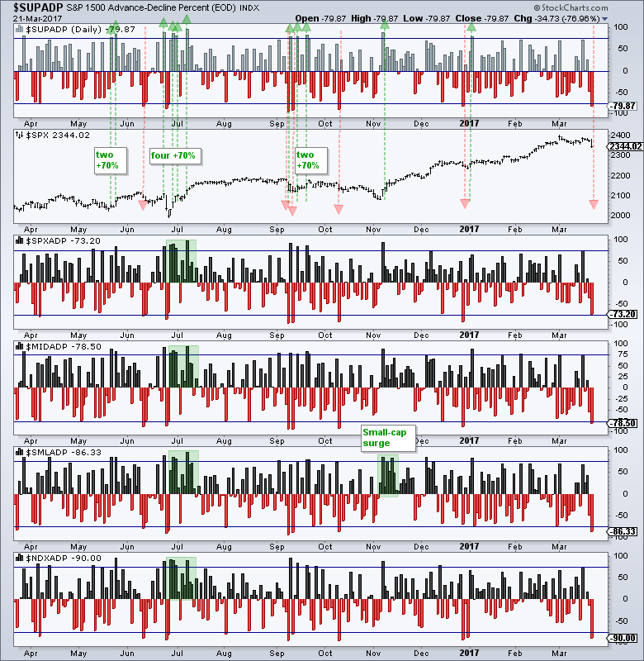Open the dropdown arrow beside Chg value
Screen dimensions: 644x661
click(x=605, y=19)
